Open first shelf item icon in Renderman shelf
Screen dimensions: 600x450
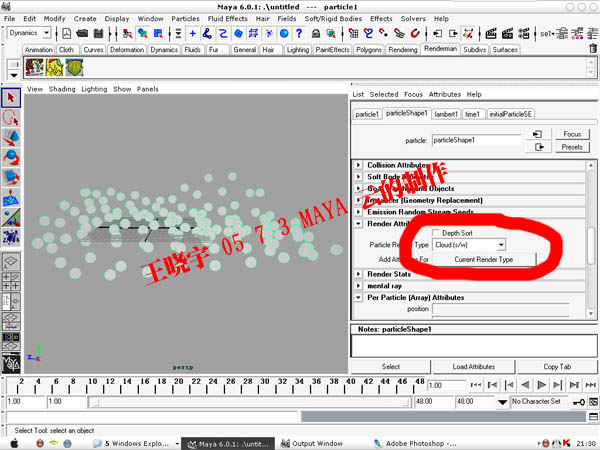click(x=34, y=67)
